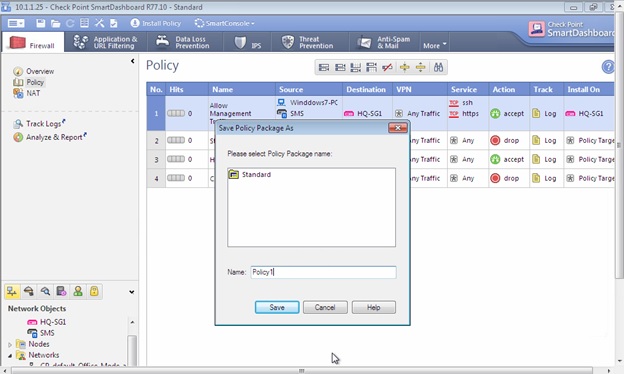Viewport: 624px width, 374px height.
Task: Click the binoculars find icon
Action: point(438,67)
